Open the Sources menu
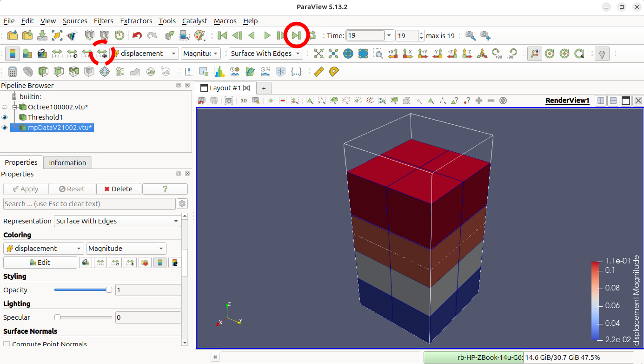 (75, 21)
